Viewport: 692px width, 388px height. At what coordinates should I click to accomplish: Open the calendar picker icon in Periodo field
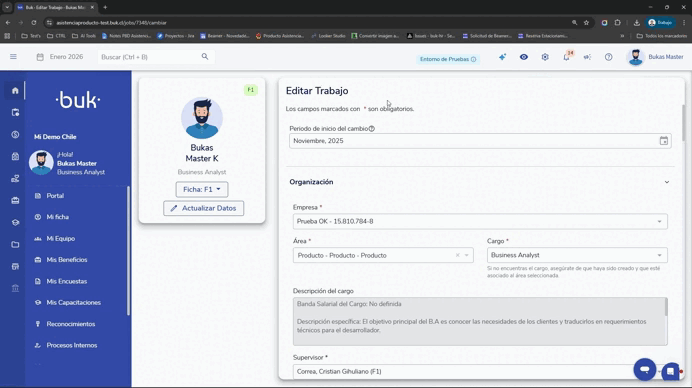pos(663,141)
